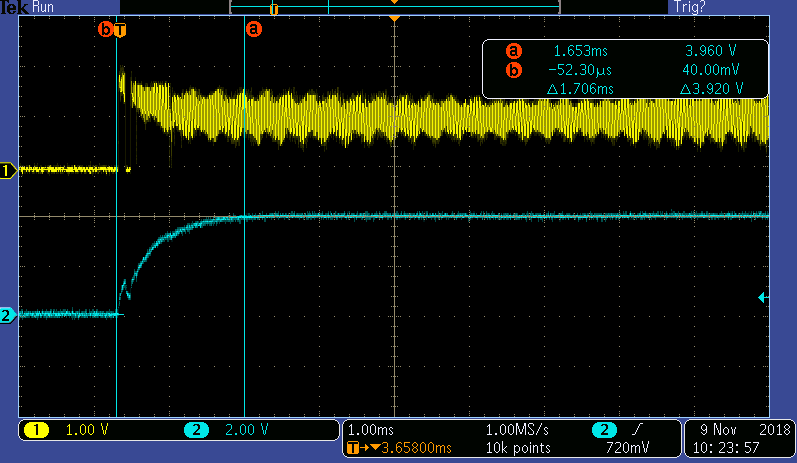Select the channel 2 ground reference marker
Screen dimensions: 797x463
coord(8,316)
